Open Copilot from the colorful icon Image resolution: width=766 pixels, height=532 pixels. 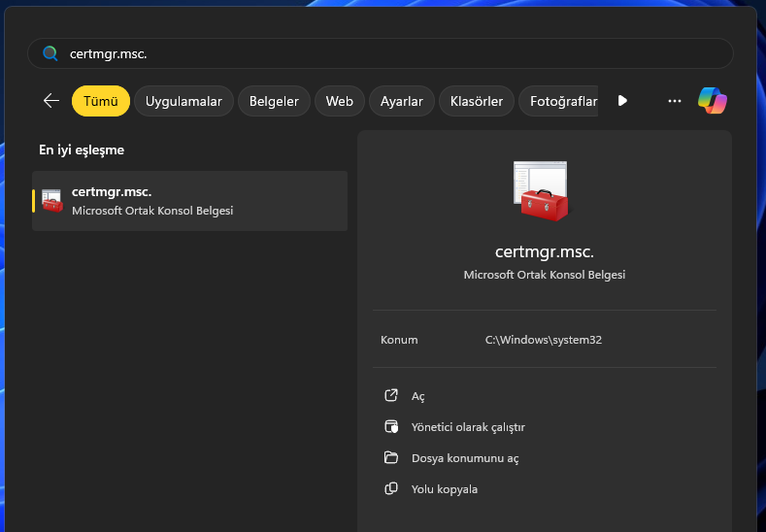click(713, 101)
